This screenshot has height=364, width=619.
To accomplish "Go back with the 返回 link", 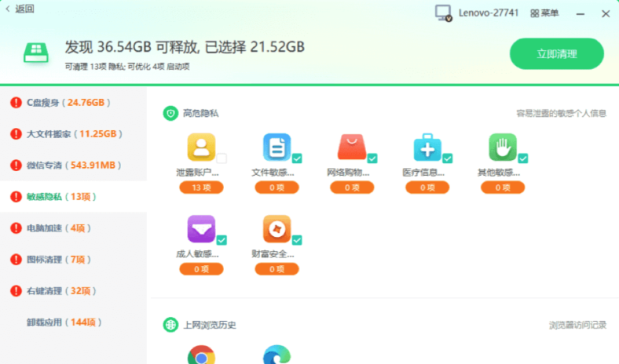I will (x=20, y=9).
